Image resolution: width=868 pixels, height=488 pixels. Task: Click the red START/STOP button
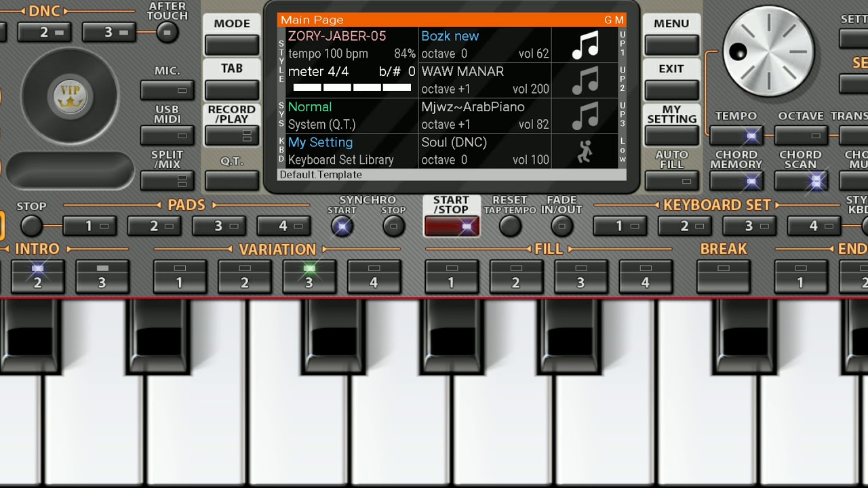(x=452, y=226)
